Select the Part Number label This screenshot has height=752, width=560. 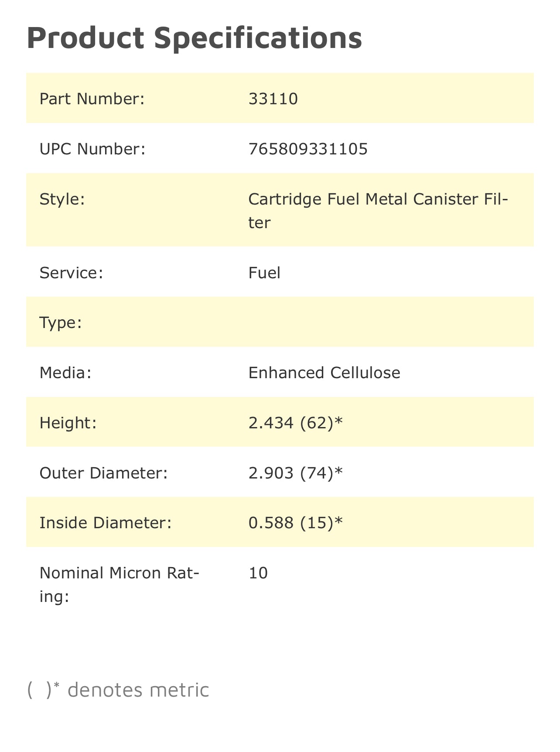tap(92, 99)
